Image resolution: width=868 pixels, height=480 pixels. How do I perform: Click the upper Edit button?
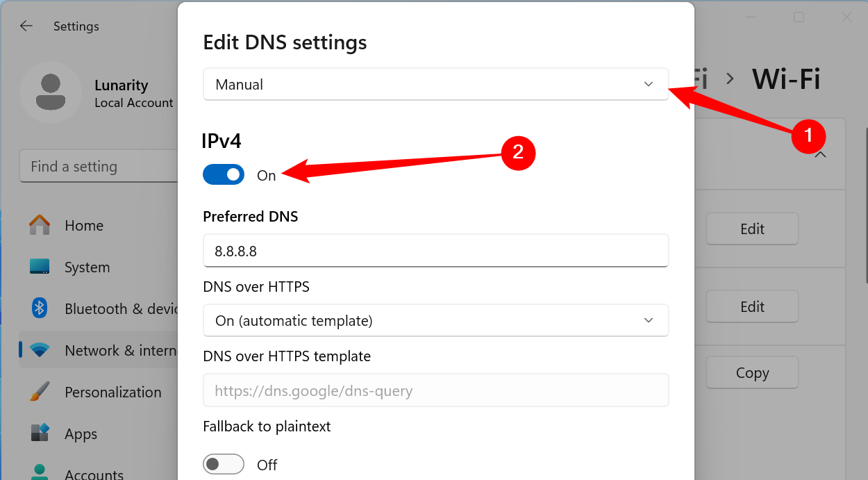pos(752,229)
